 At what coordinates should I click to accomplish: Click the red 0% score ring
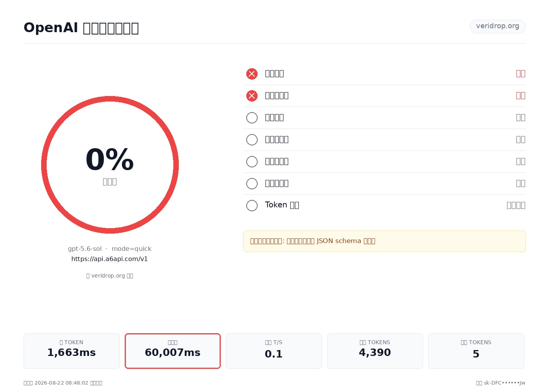point(110,165)
